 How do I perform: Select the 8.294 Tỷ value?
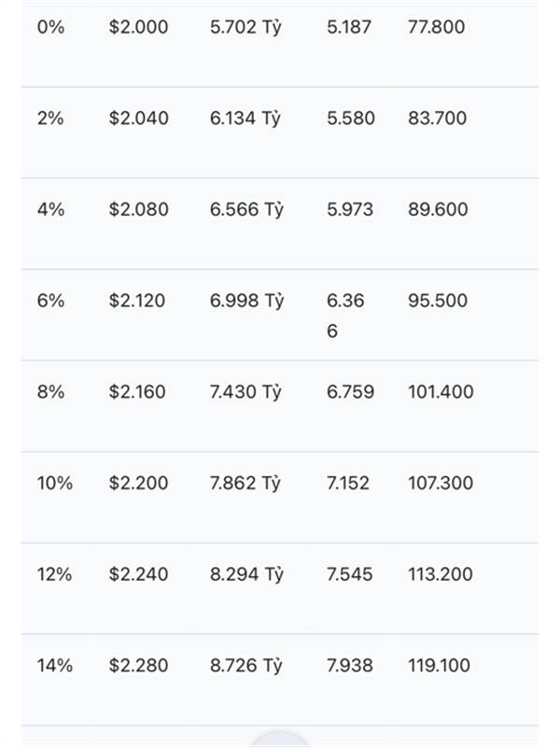[x=246, y=574]
